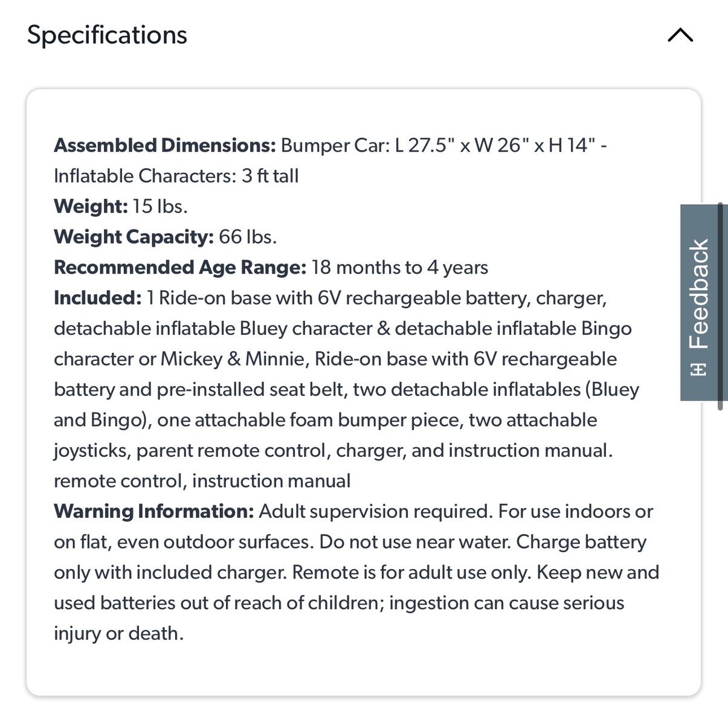Click the Specifications heading
This screenshot has width=728, height=725.
pos(107,35)
